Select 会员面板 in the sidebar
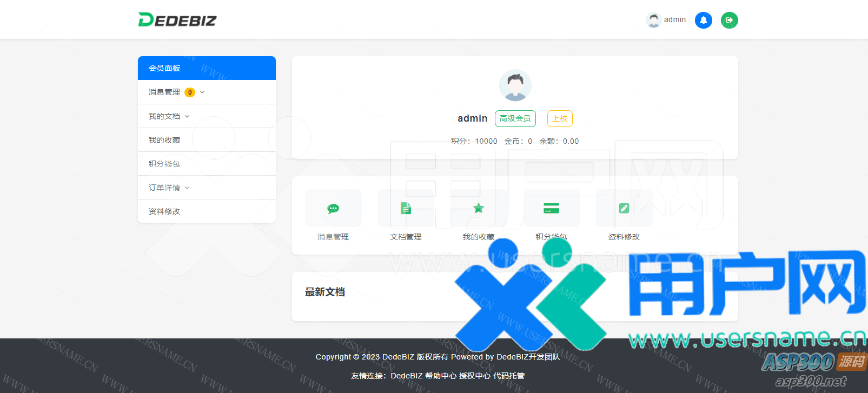This screenshot has height=393, width=868. (x=207, y=68)
